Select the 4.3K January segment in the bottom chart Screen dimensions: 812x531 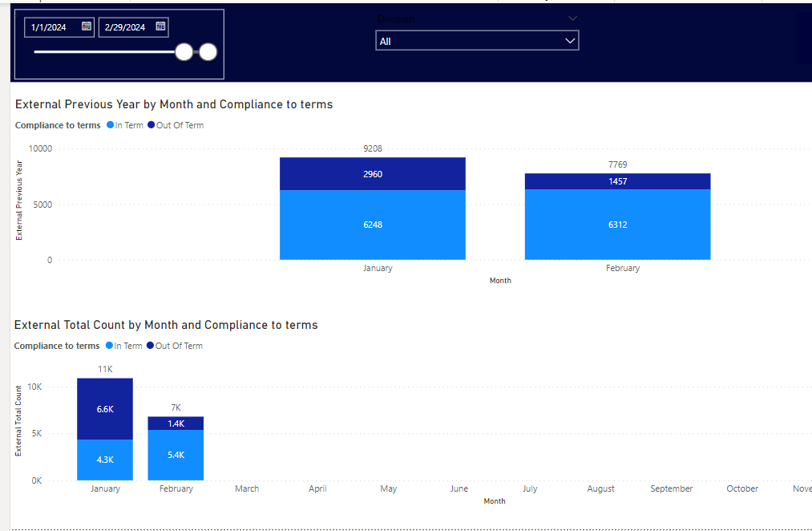click(x=105, y=460)
